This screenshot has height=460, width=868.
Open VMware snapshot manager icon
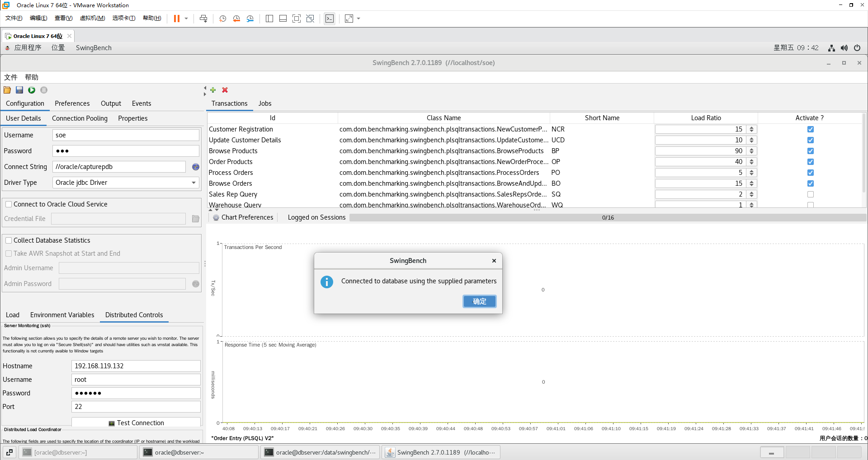pos(250,19)
